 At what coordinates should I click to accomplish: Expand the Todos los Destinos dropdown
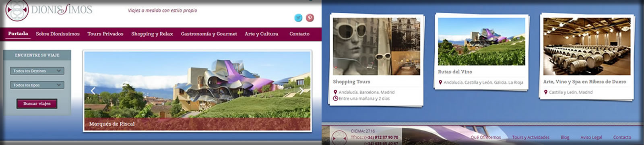[x=37, y=71]
